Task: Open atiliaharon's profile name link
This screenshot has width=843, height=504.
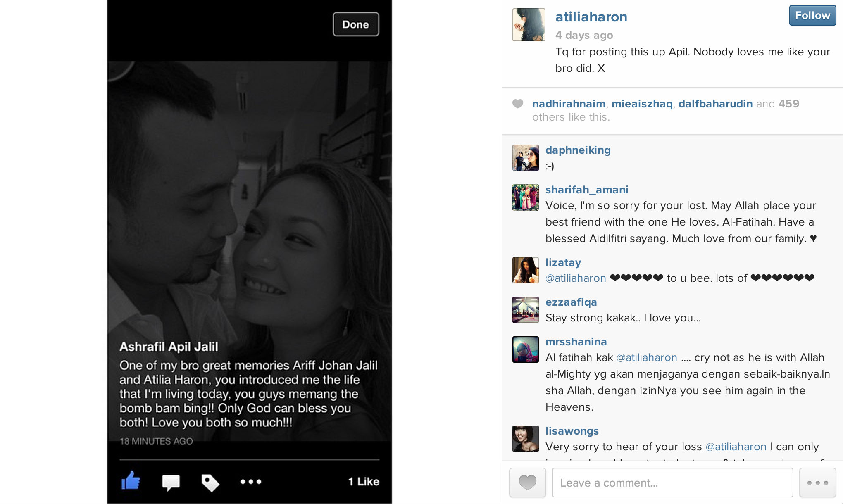Action: [x=591, y=17]
